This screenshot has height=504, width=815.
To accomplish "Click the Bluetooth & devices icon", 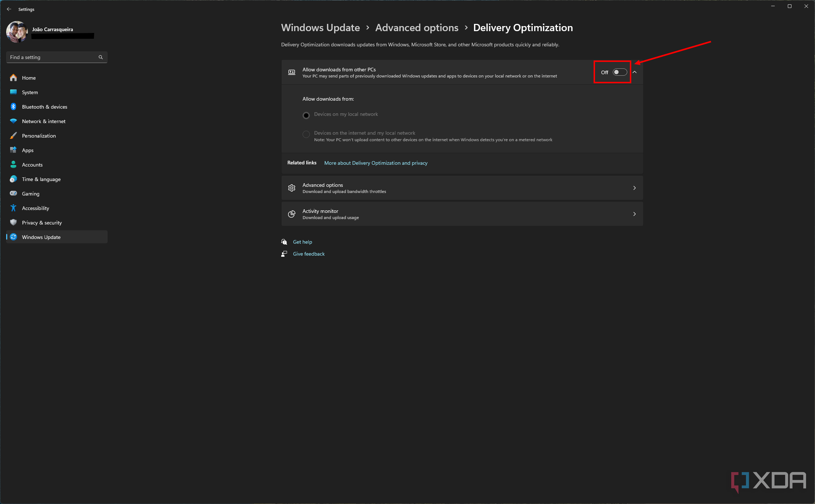I will coord(13,107).
